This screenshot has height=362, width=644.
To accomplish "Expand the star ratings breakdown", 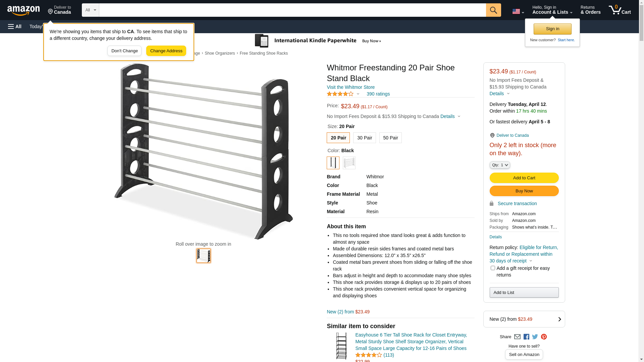I will [343, 94].
